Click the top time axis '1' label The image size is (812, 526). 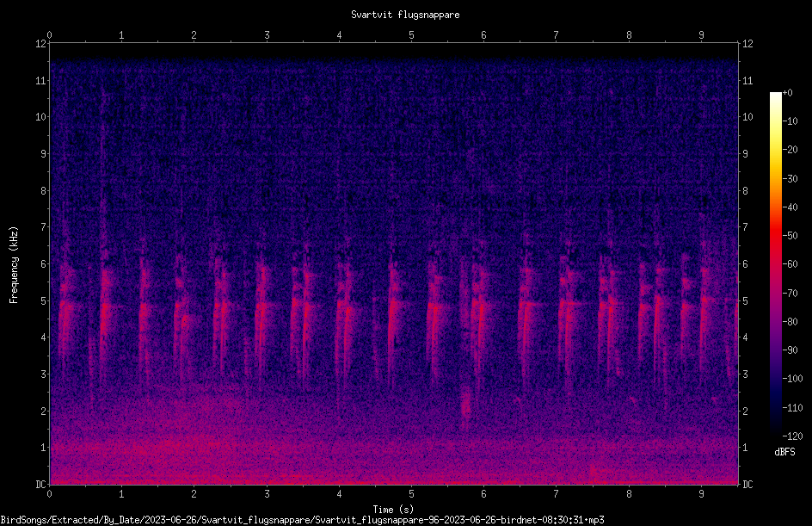coord(121,34)
